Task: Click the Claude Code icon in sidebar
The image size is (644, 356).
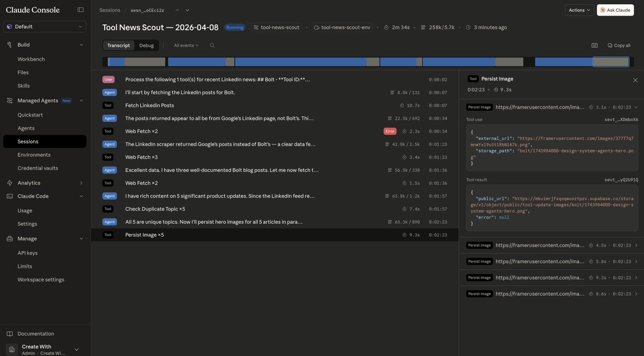Action: [10, 196]
